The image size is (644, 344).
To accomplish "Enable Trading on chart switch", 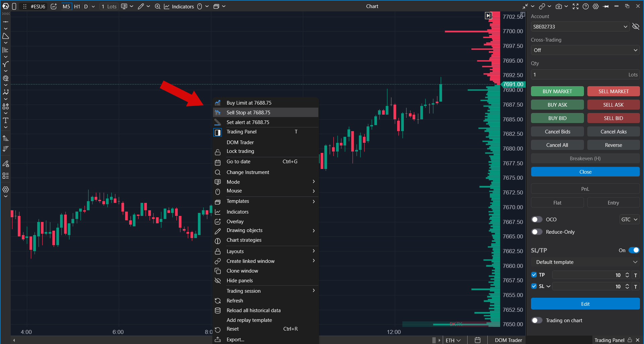I will click(x=537, y=320).
